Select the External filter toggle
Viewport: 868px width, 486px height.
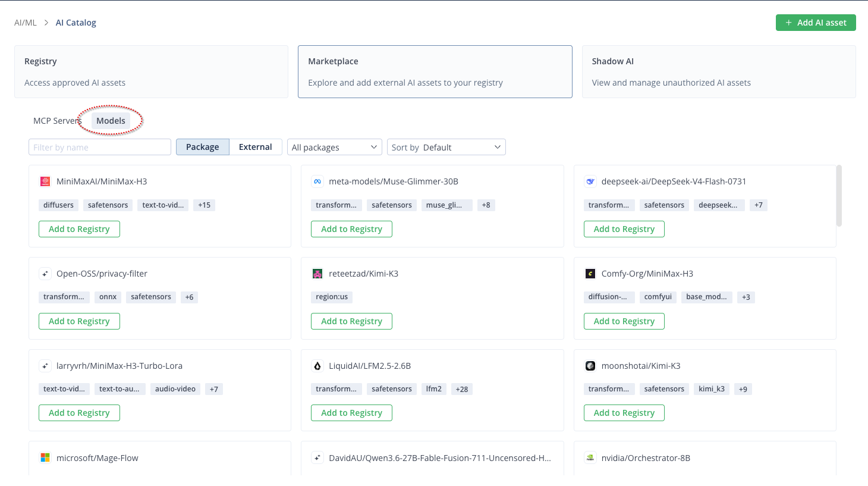pyautogui.click(x=256, y=147)
